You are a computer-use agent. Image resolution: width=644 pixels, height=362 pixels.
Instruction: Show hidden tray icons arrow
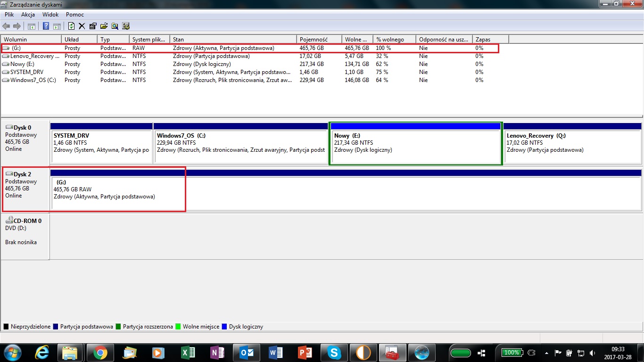coord(547,353)
